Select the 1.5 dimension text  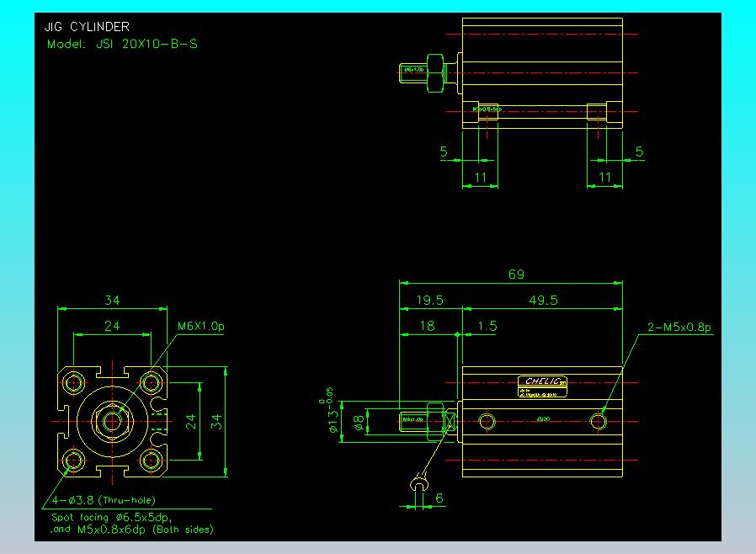point(486,326)
